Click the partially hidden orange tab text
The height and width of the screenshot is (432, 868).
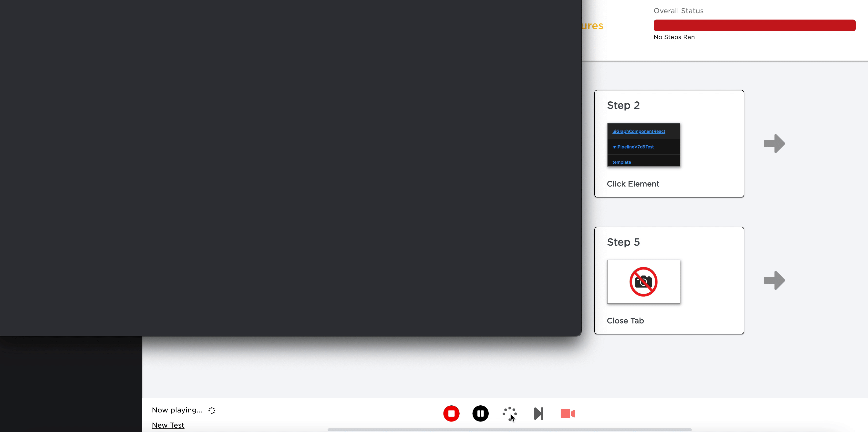[x=592, y=26]
